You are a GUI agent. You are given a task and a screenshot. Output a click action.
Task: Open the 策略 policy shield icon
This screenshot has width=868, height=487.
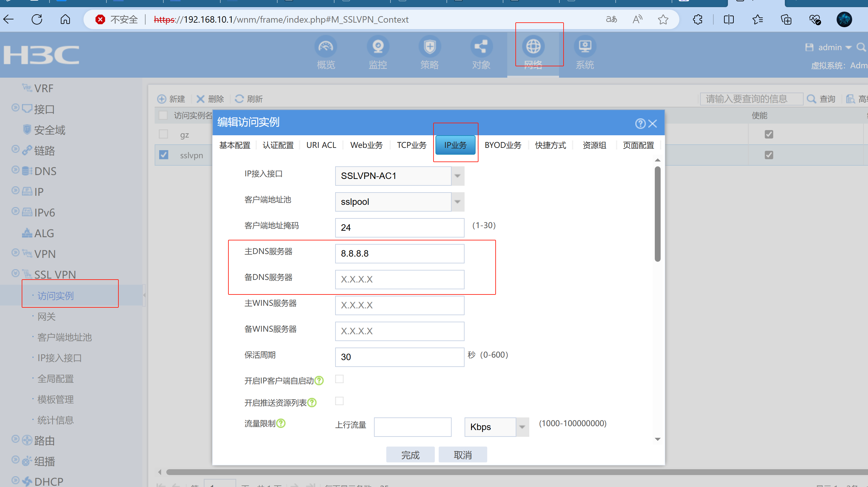(429, 47)
